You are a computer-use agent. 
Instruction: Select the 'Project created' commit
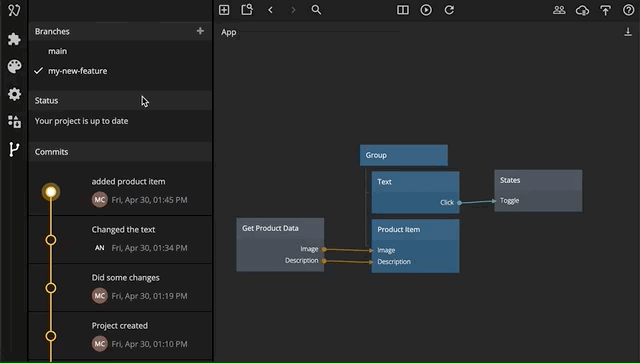point(120,336)
